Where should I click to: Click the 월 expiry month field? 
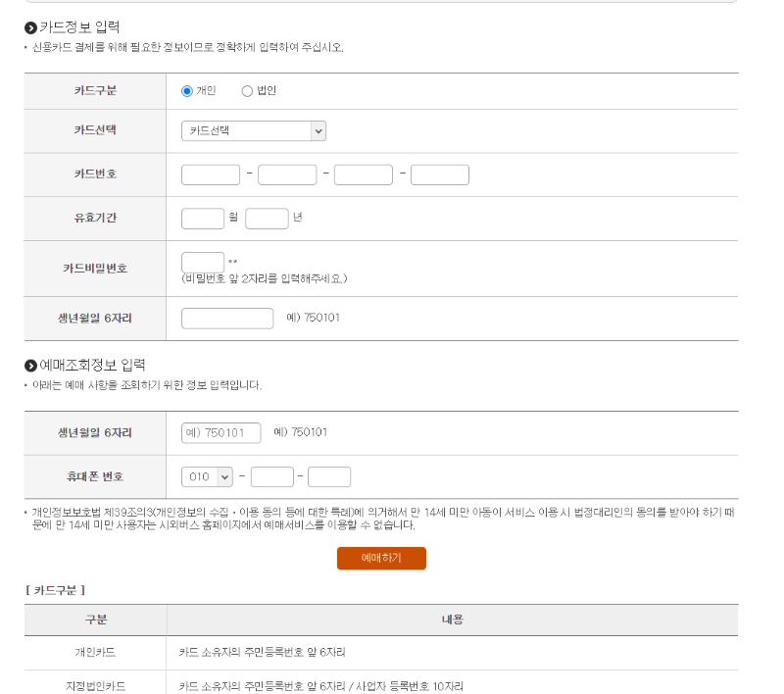202,218
